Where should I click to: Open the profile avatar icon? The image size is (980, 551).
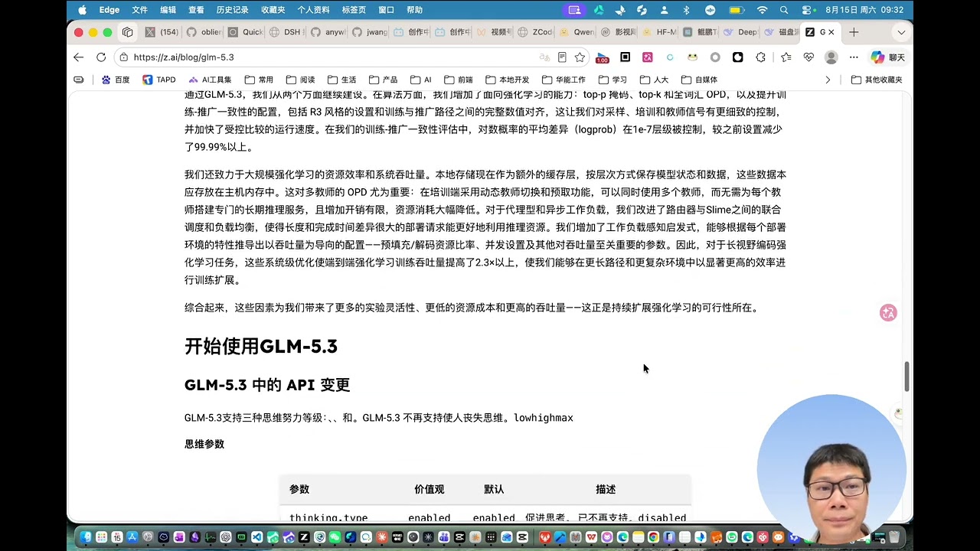click(831, 57)
